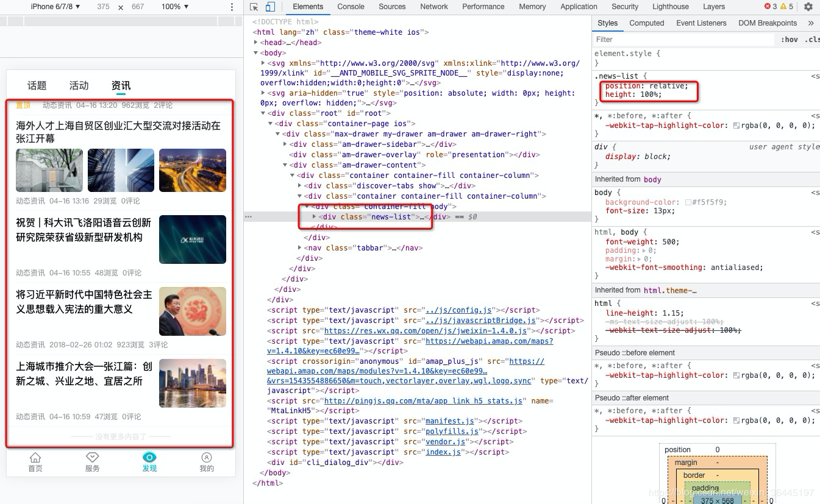Image resolution: width=820 pixels, height=504 pixels.
Task: Activate the inspect element picker tool
Action: point(254,7)
